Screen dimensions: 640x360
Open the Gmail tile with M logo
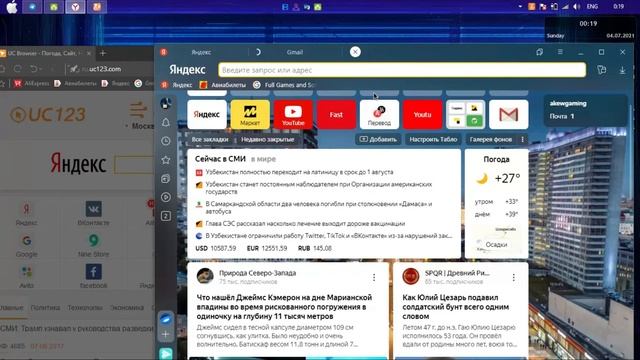tap(509, 114)
